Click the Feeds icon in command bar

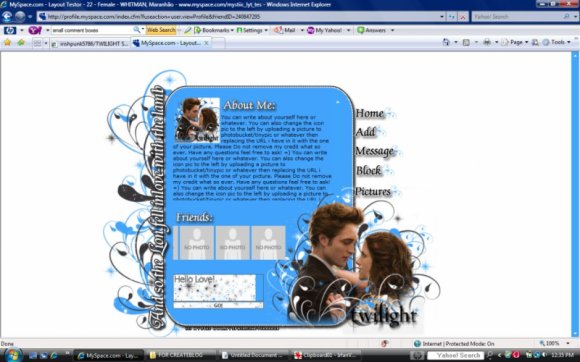pyautogui.click(x=466, y=43)
